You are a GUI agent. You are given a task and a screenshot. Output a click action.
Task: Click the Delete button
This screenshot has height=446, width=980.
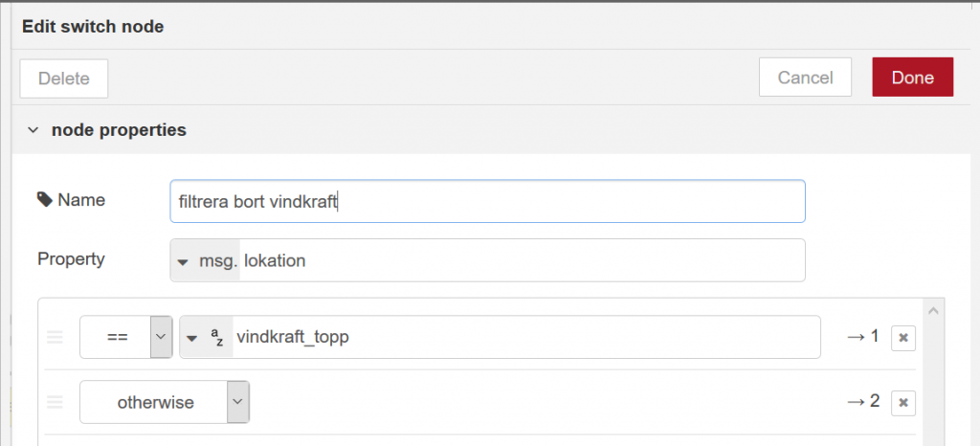tap(64, 78)
